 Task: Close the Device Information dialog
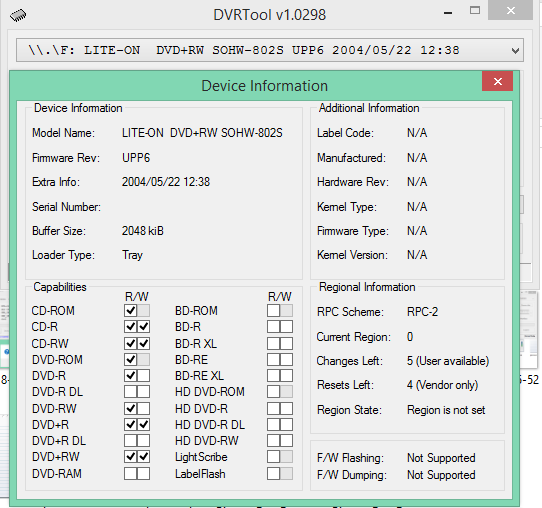pyautogui.click(x=497, y=81)
